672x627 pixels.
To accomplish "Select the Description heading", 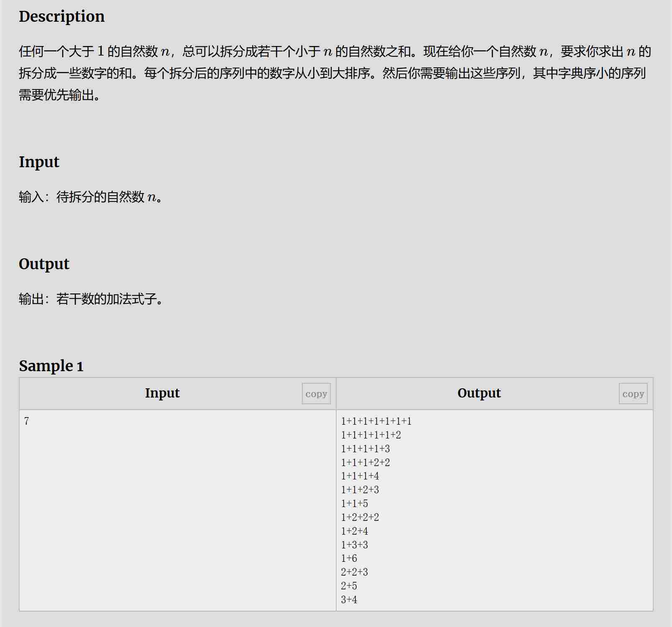I will (62, 17).
